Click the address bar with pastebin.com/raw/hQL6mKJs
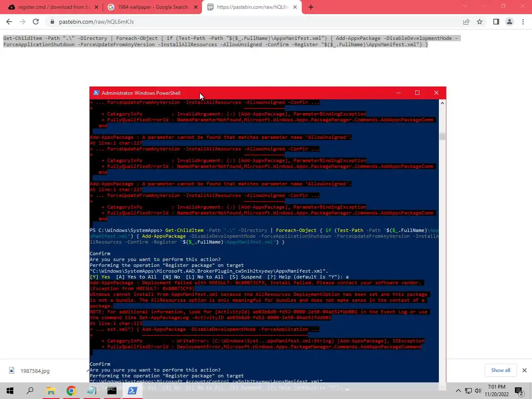 [x=254, y=22]
